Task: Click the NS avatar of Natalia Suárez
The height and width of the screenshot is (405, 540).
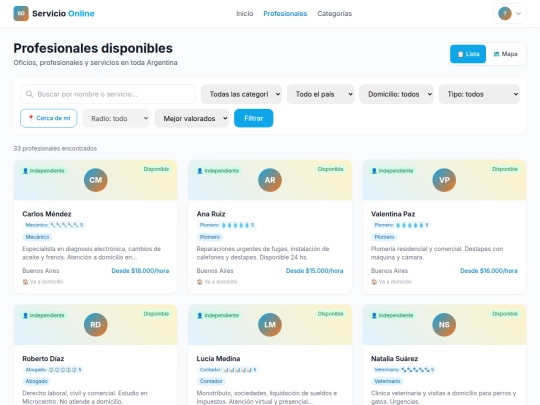Action: pos(444,324)
